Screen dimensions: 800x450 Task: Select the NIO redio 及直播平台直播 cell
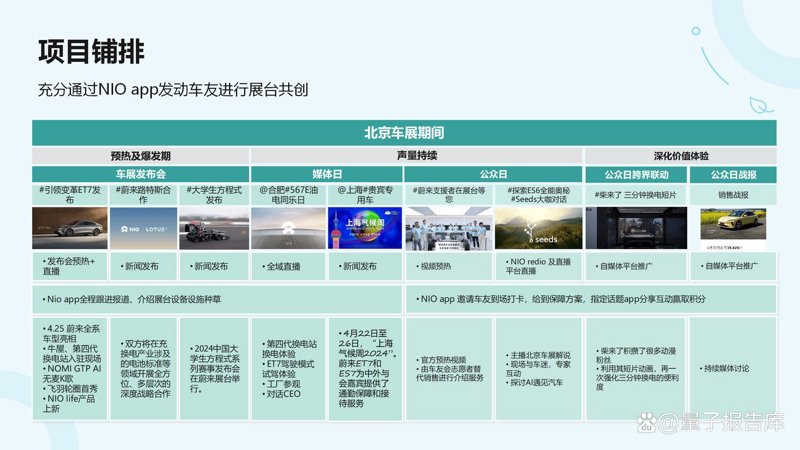click(x=538, y=266)
